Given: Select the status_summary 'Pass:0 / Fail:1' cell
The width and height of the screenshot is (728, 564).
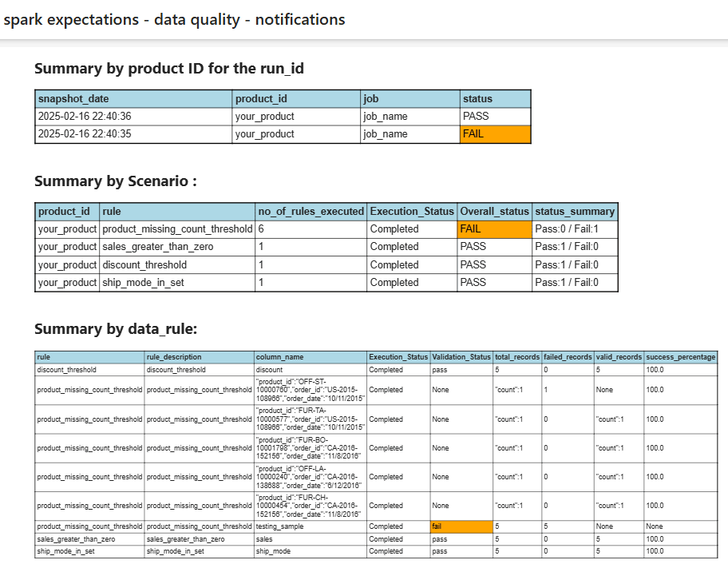Looking at the screenshot, I should point(575,229).
